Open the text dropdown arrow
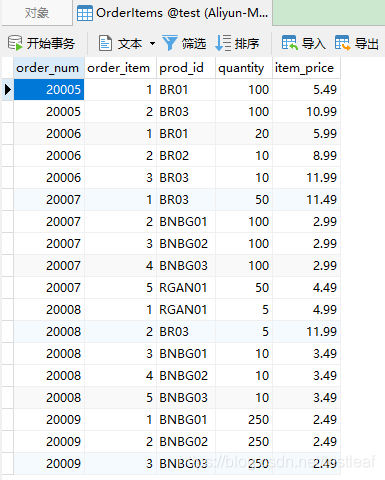 tap(152, 44)
